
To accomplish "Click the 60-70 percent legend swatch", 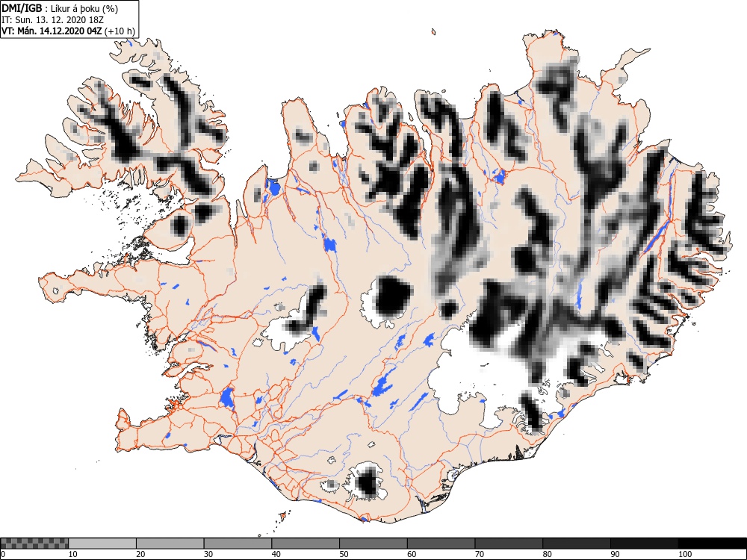I will click(441, 544).
